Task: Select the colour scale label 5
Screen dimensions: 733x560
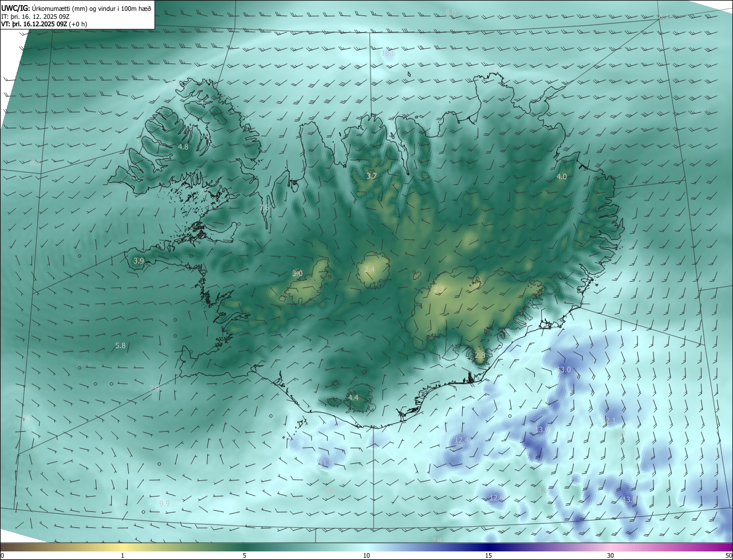Action: click(x=245, y=555)
